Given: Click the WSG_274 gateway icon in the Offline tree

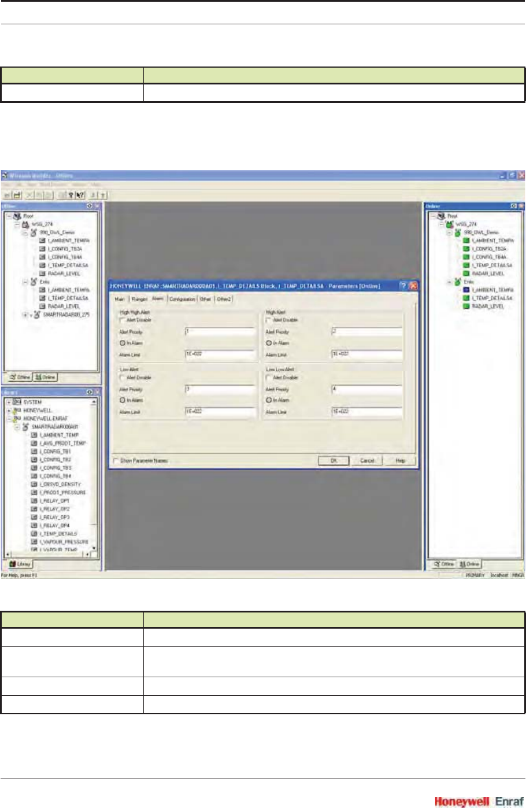Looking at the screenshot, I should (25, 224).
